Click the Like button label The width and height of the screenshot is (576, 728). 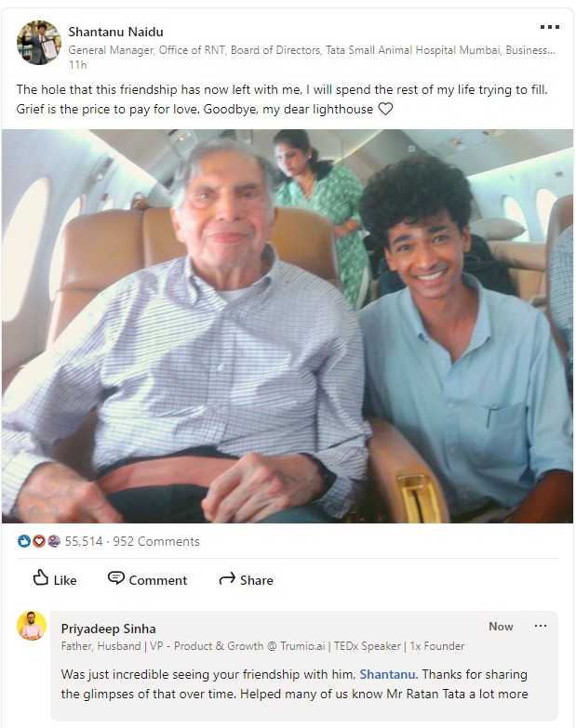(65, 580)
